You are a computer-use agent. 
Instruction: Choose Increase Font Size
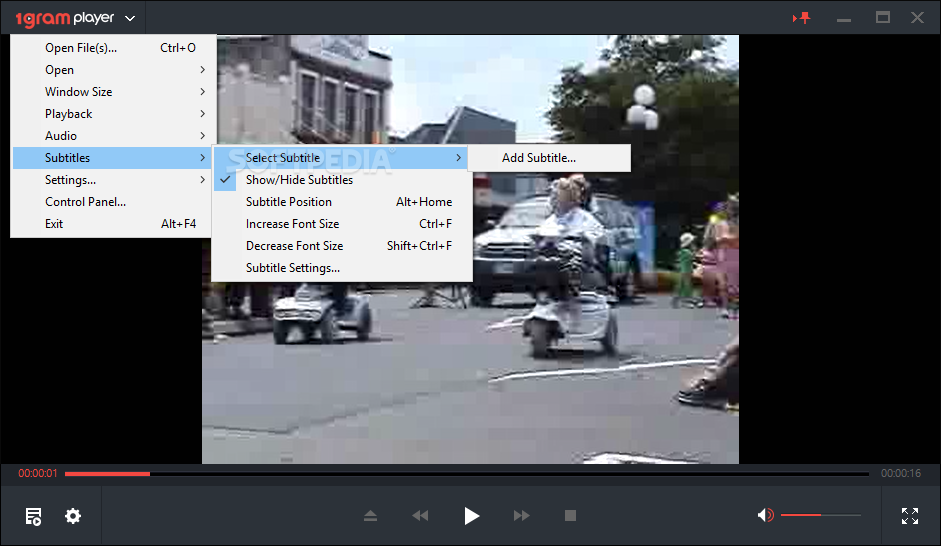click(x=342, y=224)
